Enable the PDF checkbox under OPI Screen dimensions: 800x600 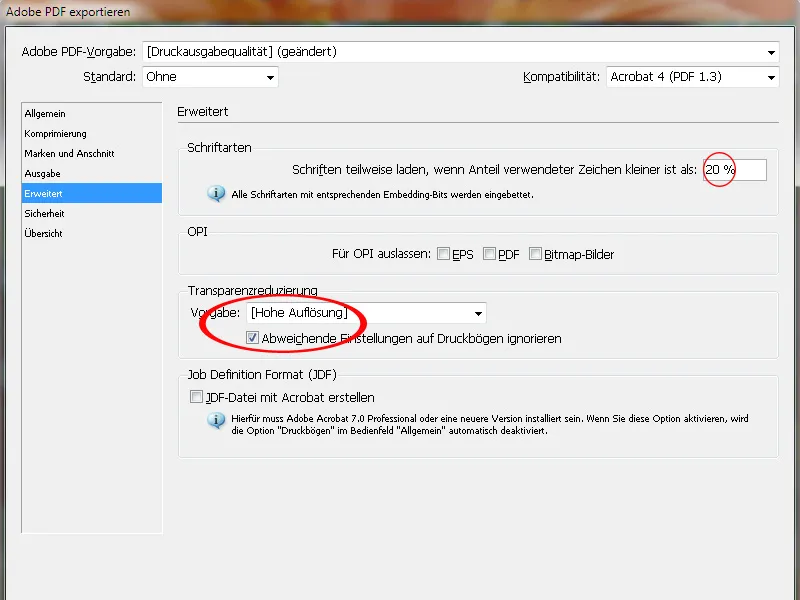coord(490,254)
